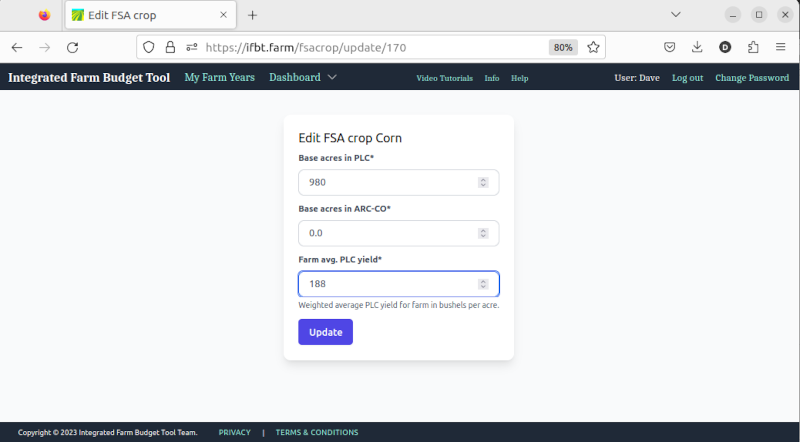The width and height of the screenshot is (800, 442).
Task: Focus the Base acres in ARC-CO field
Action: click(398, 233)
